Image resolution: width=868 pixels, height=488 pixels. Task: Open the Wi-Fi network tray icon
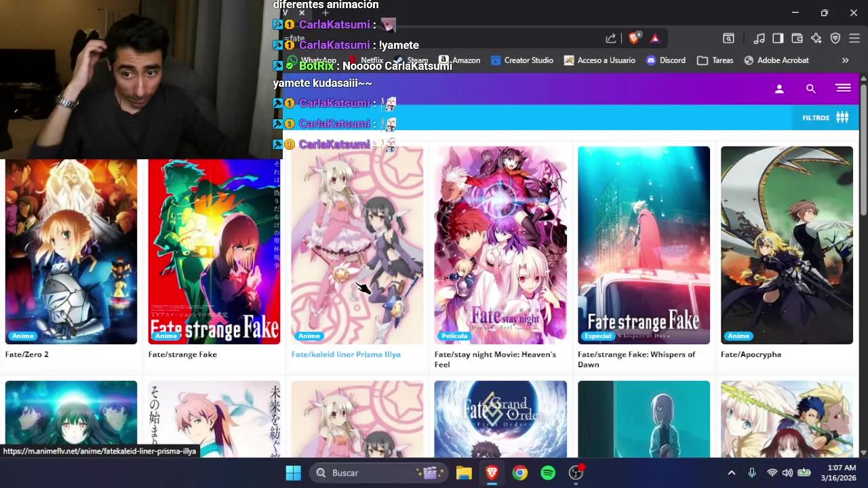point(772,472)
